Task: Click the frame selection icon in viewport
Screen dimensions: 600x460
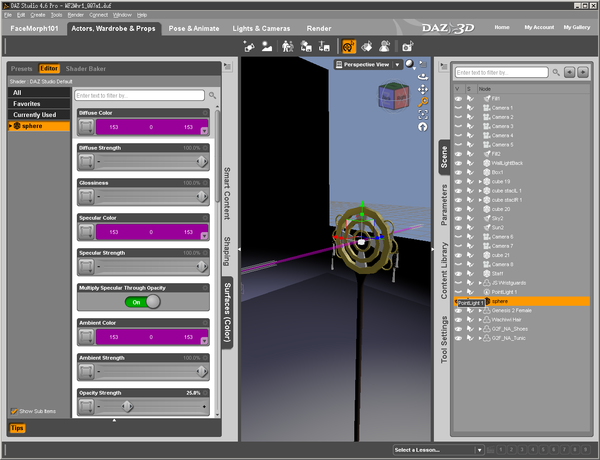Action: [x=423, y=114]
